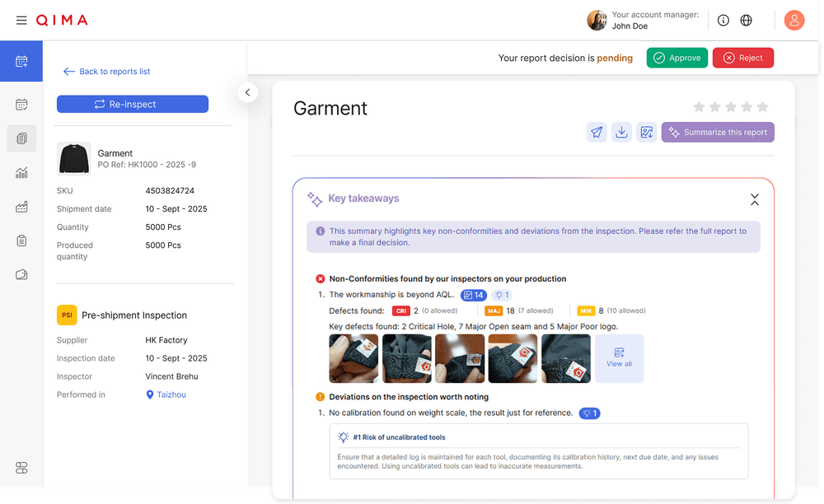Download the report

click(621, 132)
